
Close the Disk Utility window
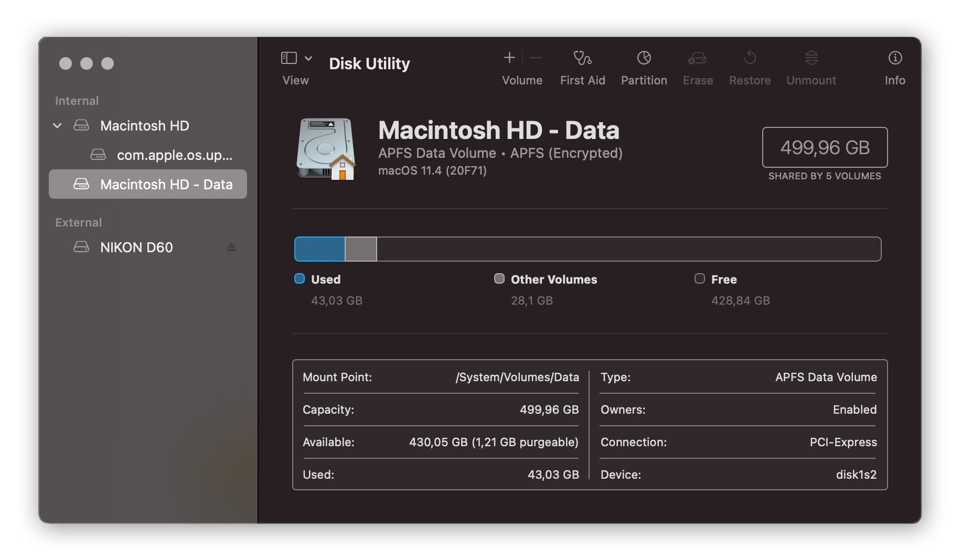click(66, 63)
